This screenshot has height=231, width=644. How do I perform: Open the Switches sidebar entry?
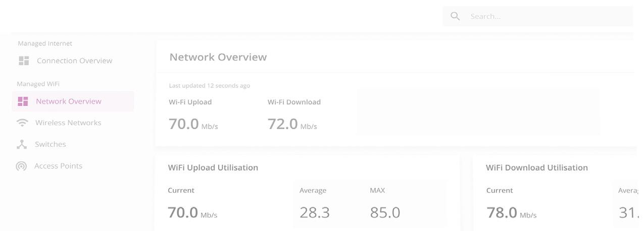pyautogui.click(x=50, y=145)
